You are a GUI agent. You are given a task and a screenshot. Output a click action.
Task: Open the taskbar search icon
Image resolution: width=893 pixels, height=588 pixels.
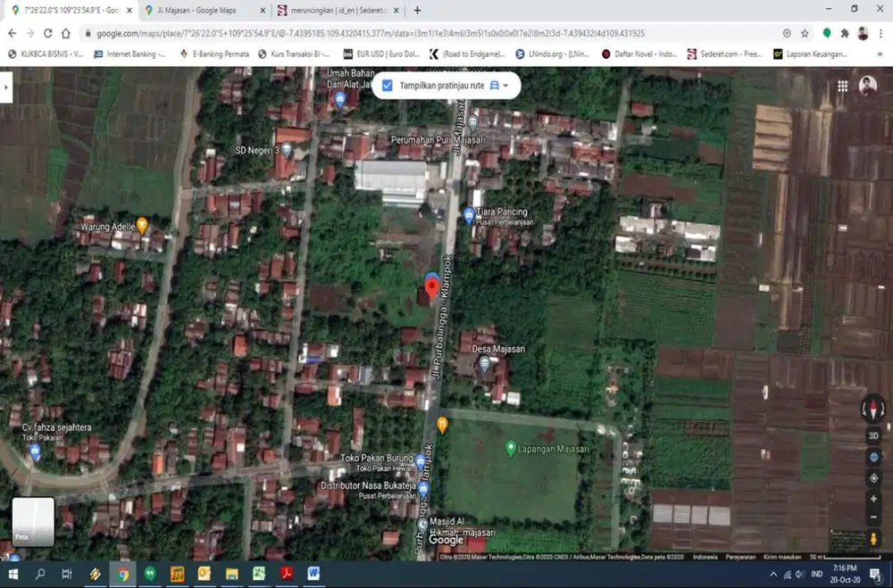tap(40, 574)
